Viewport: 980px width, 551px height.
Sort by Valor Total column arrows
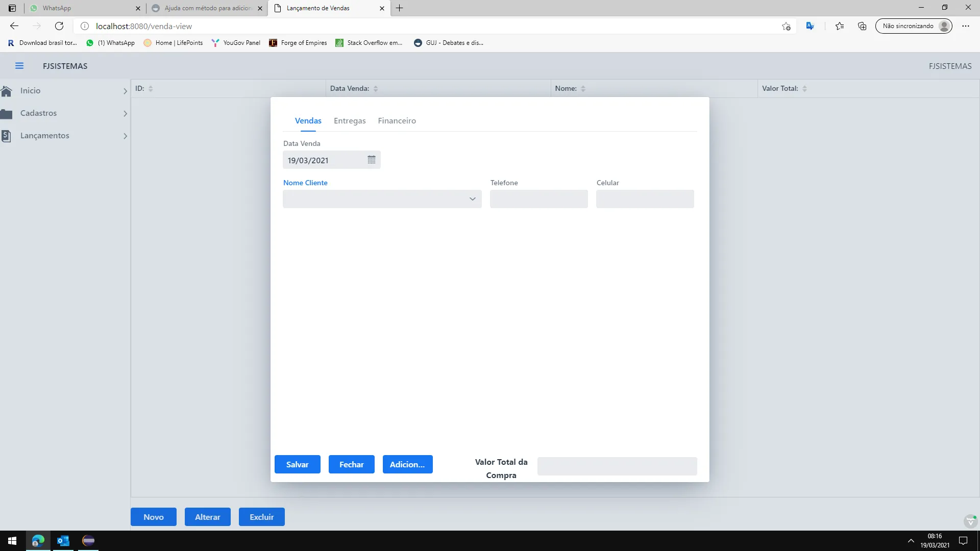click(804, 89)
